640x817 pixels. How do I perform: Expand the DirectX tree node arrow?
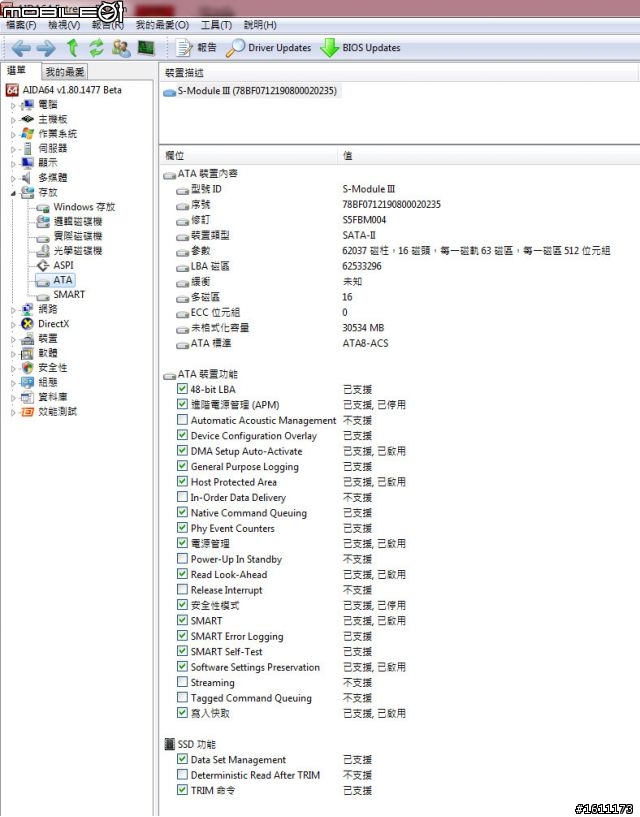point(14,324)
